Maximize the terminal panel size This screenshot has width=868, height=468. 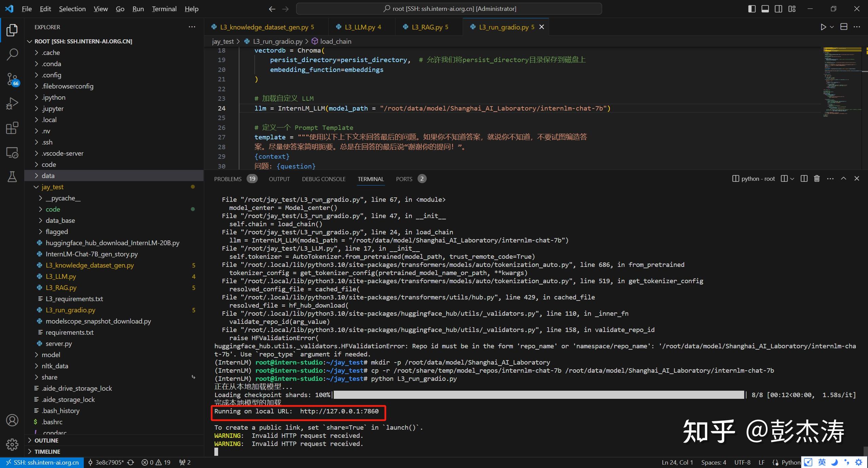point(844,179)
